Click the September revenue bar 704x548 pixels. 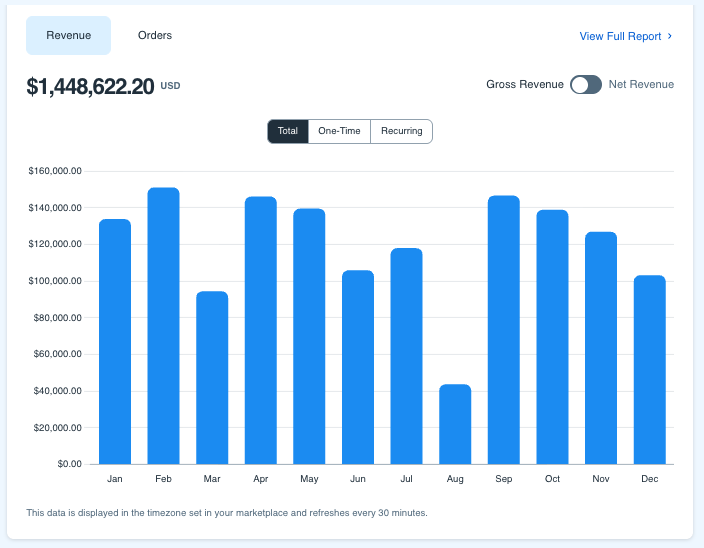(x=504, y=330)
